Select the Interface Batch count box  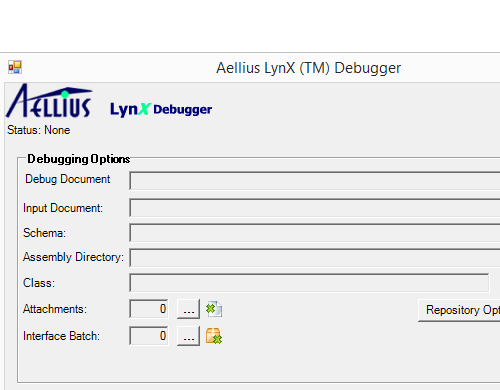tap(149, 336)
